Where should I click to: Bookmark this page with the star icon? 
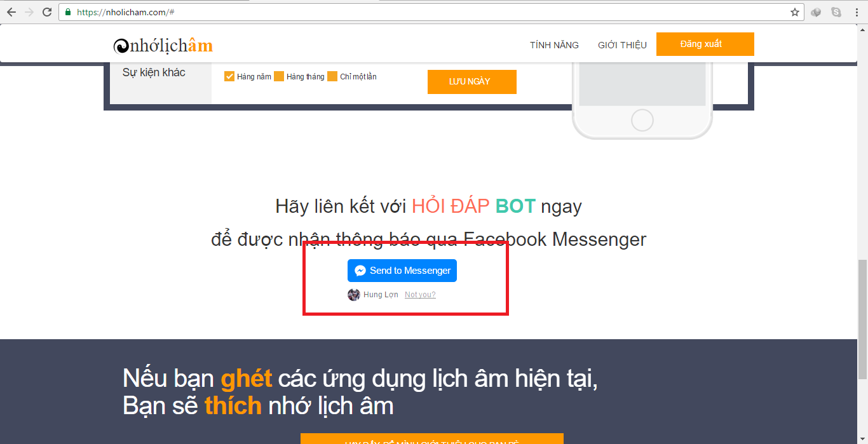(794, 12)
